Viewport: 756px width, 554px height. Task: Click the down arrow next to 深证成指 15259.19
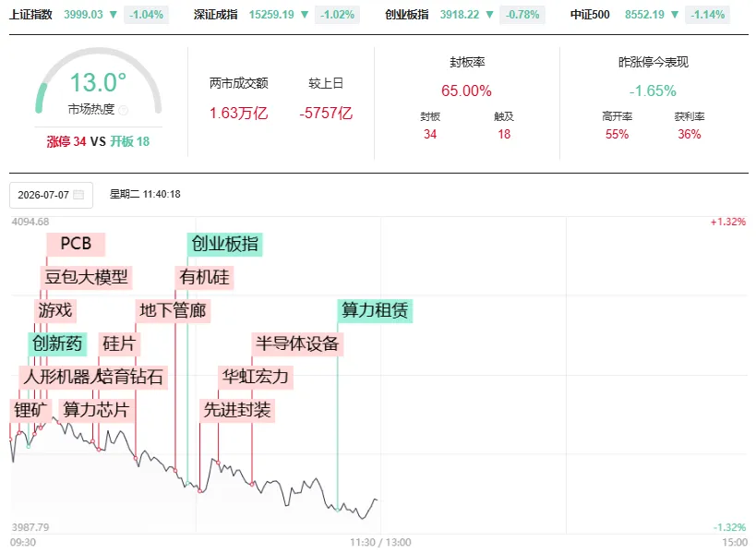[x=305, y=15]
